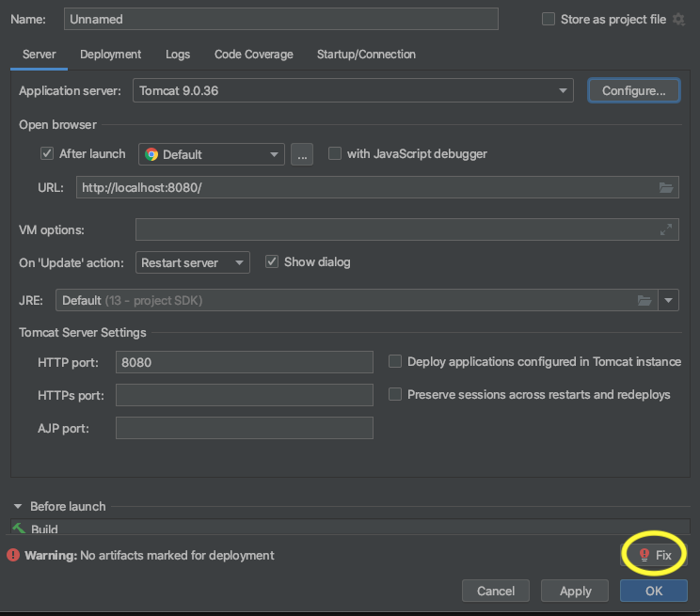700x616 pixels.
Task: Click the AJP port field
Action: click(x=245, y=428)
